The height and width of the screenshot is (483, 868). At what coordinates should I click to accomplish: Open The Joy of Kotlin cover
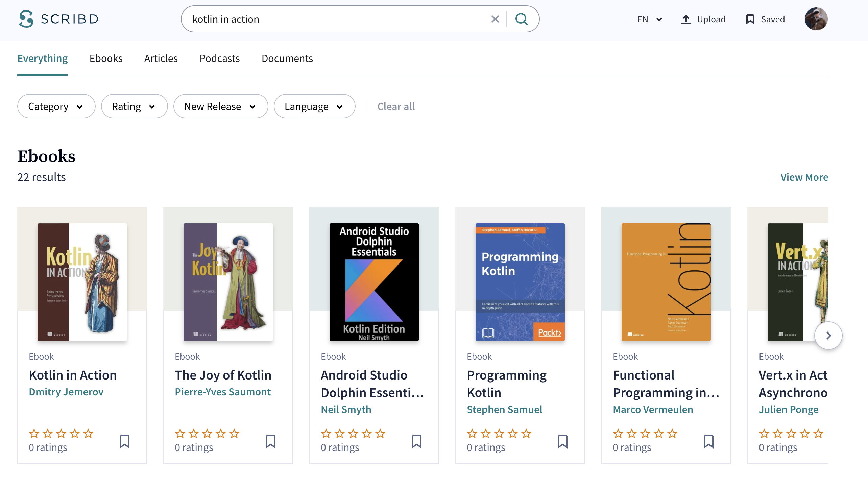tap(228, 282)
